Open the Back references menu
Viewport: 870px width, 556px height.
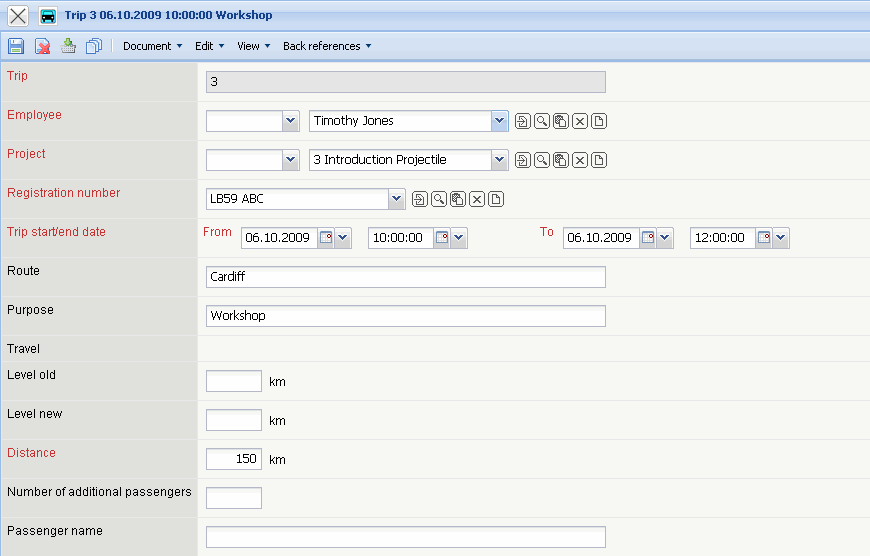tap(326, 46)
